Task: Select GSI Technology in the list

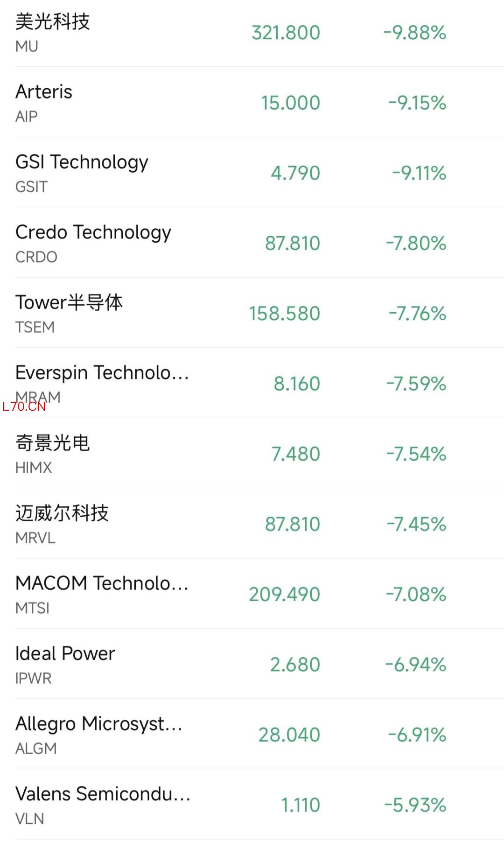Action: click(x=82, y=162)
